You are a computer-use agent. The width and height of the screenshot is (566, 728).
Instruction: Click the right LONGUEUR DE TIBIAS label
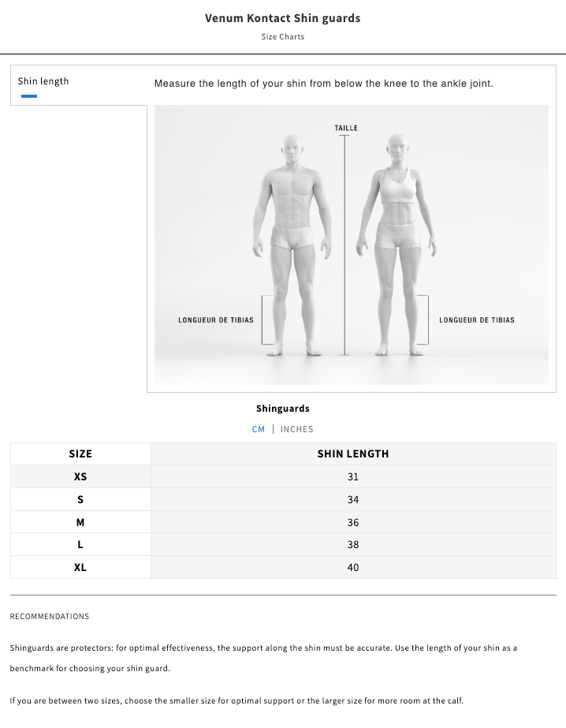coord(476,319)
